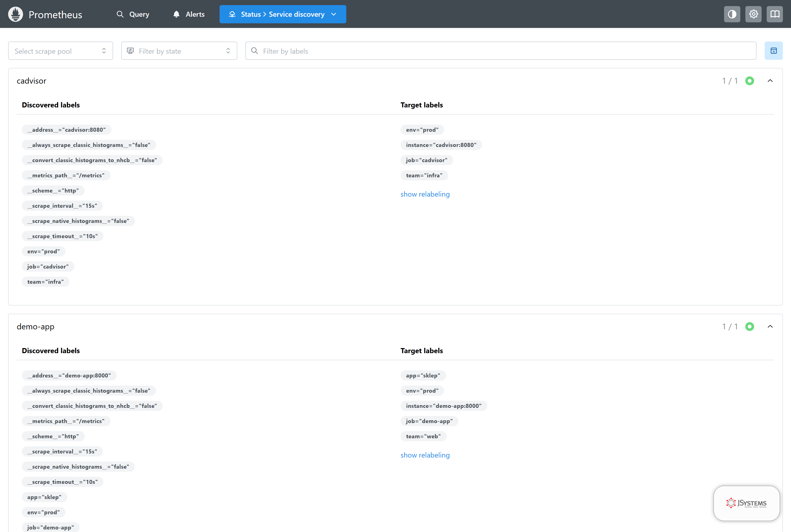Click the cadvisor __metrics_path__="/metrics" label

(x=66, y=175)
